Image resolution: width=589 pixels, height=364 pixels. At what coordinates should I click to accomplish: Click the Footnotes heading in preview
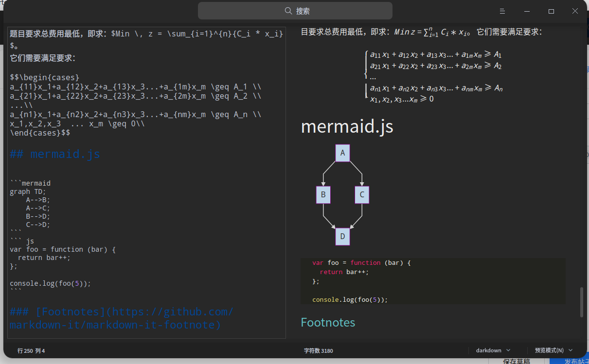click(328, 322)
